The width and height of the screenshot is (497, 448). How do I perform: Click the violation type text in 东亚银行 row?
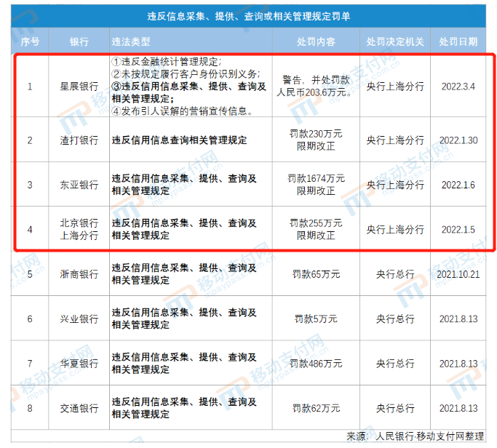(x=184, y=185)
